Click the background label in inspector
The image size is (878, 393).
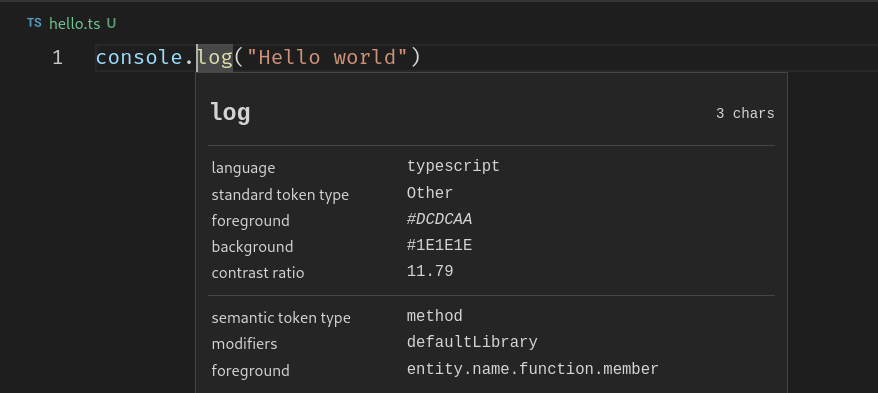point(252,247)
